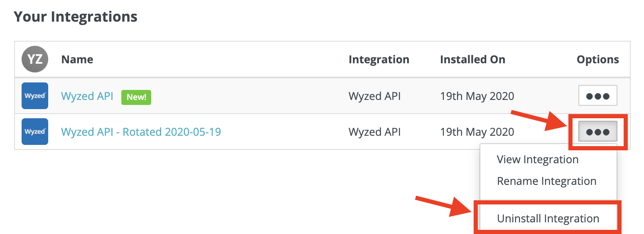Open the Wyzed API link
The width and height of the screenshot is (644, 234).
[87, 96]
